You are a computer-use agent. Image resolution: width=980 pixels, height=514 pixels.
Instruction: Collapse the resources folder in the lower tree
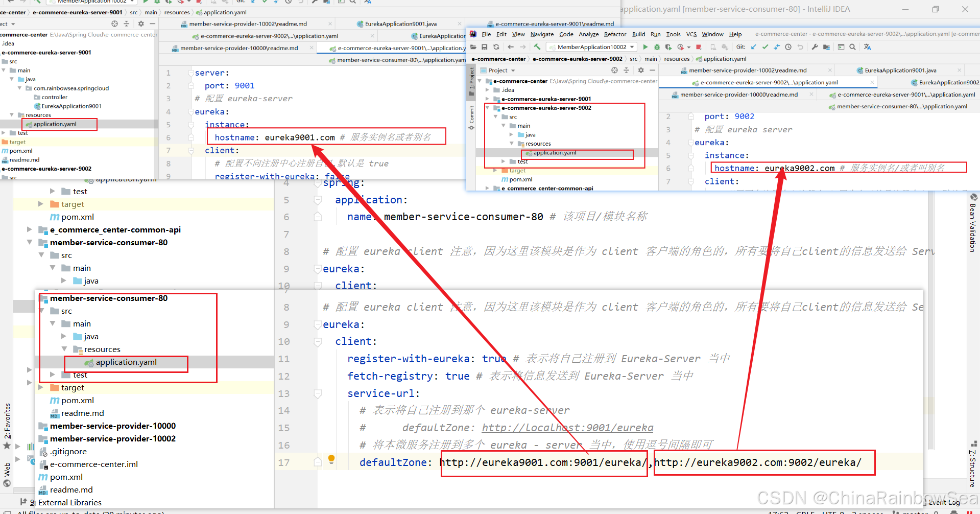coord(64,349)
